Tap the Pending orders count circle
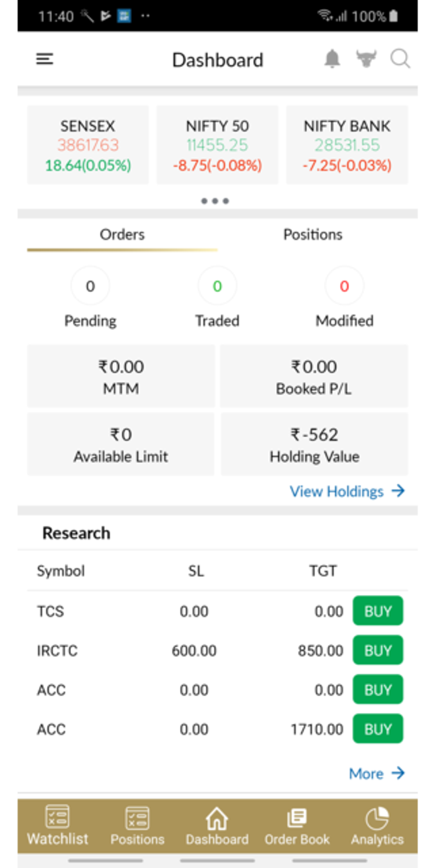This screenshot has height=868, width=434. 90,286
